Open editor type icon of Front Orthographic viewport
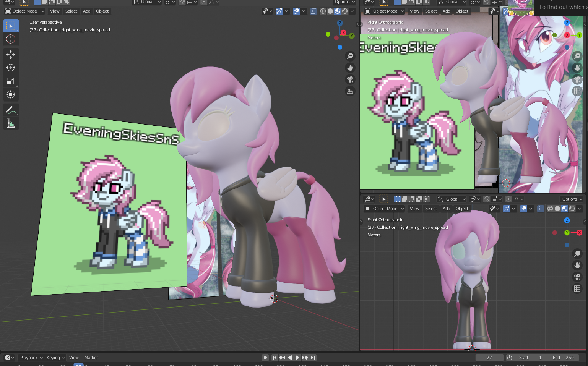 369,199
